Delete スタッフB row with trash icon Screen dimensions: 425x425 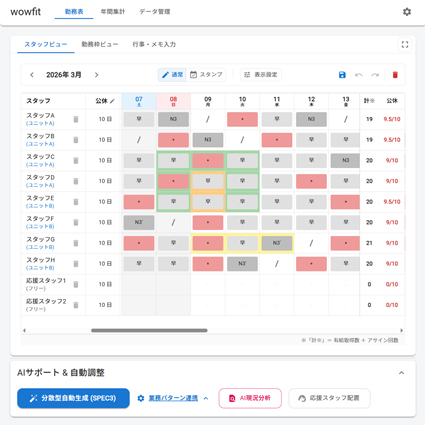76,140
